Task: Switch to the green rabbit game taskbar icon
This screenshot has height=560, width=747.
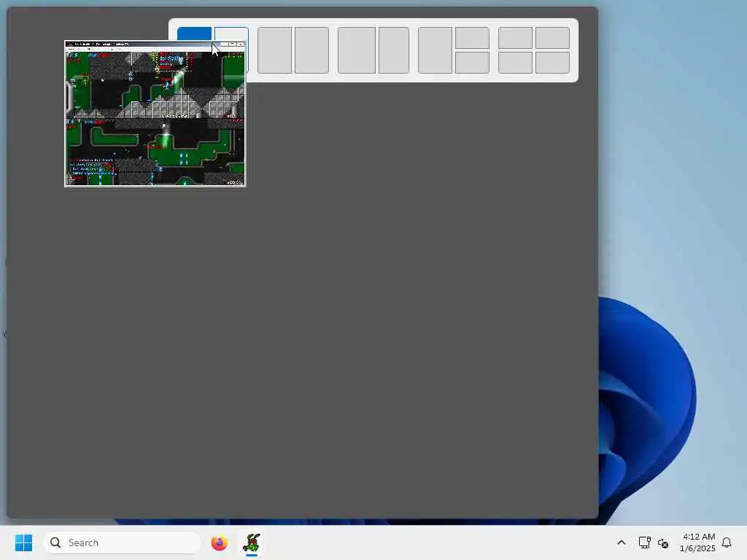Action: 252,542
